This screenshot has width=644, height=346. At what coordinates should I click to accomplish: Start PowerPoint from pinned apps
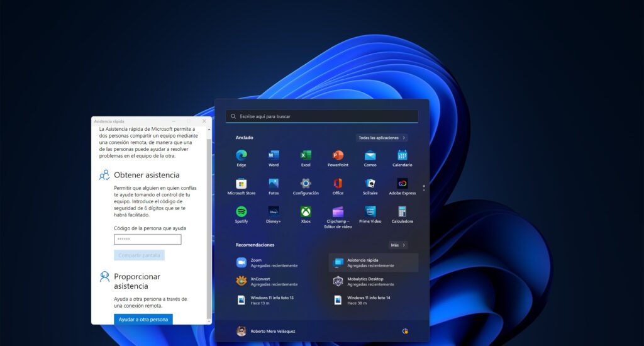338,158
